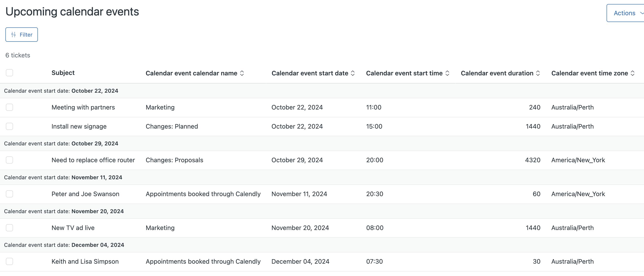Sort by Calendar event start time arrows
Image resolution: width=644 pixels, height=276 pixels.
coord(447,73)
